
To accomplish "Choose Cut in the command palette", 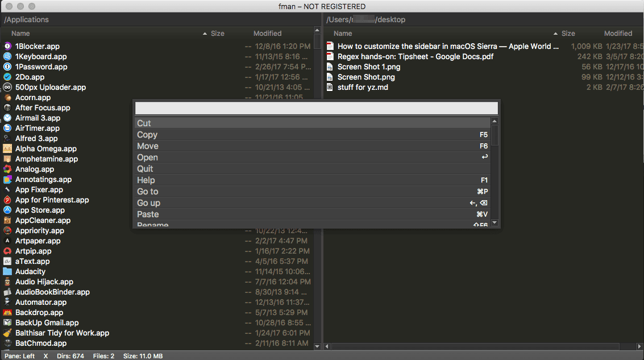I will point(313,123).
